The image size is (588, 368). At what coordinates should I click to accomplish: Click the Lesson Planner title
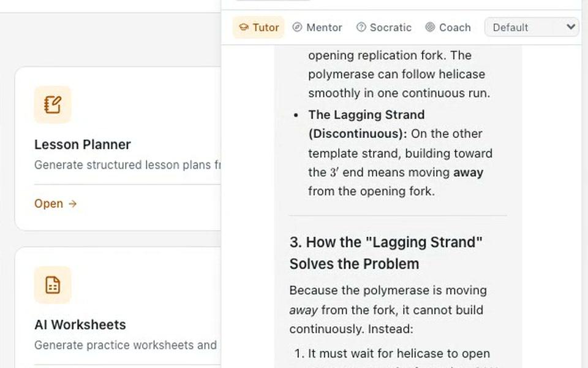tap(83, 145)
